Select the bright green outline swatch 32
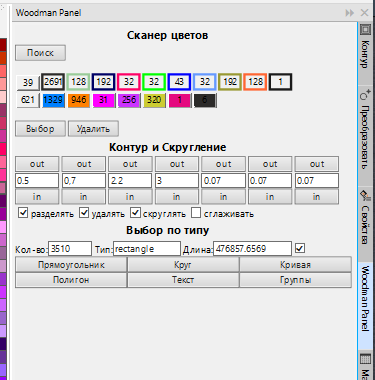 (154, 82)
